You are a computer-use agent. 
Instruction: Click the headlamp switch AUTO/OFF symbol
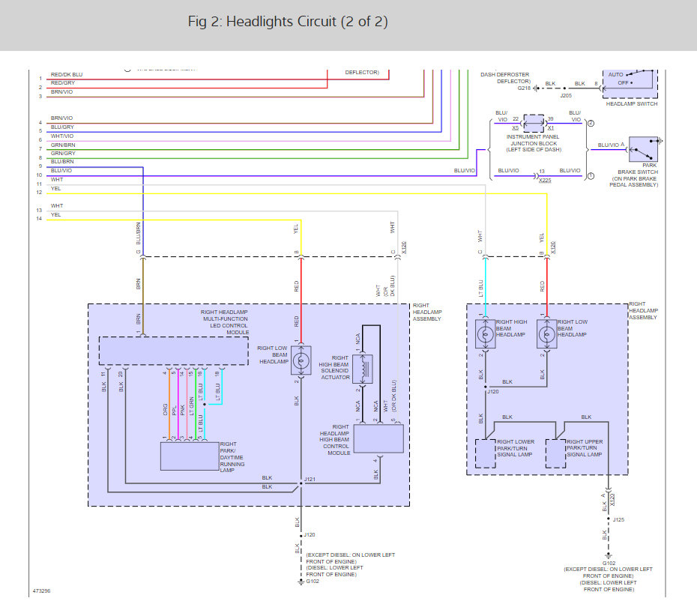click(x=630, y=83)
